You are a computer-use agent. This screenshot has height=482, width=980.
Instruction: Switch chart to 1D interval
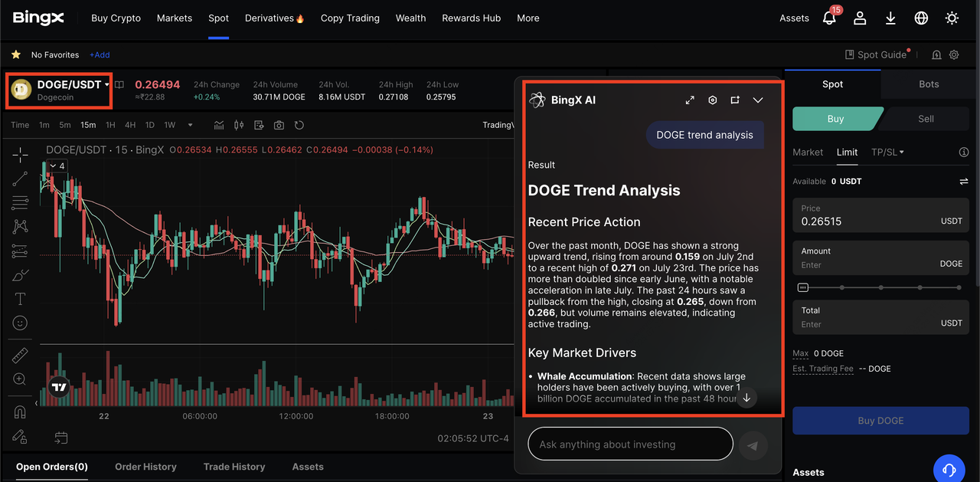pos(150,125)
